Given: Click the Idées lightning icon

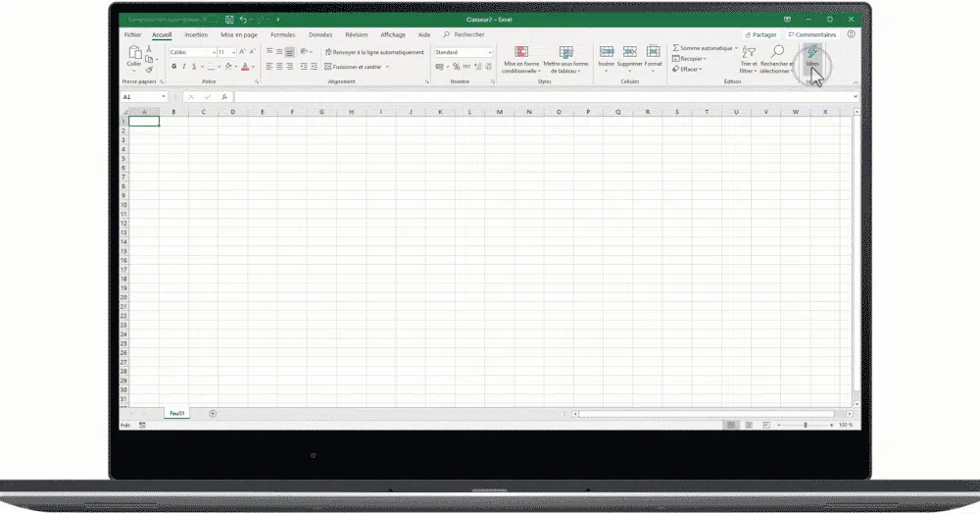Looking at the screenshot, I should (812, 52).
